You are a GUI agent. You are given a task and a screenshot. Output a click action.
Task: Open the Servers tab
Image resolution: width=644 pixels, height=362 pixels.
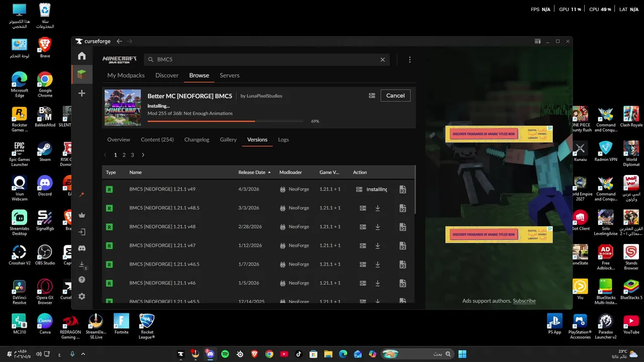[229, 75]
